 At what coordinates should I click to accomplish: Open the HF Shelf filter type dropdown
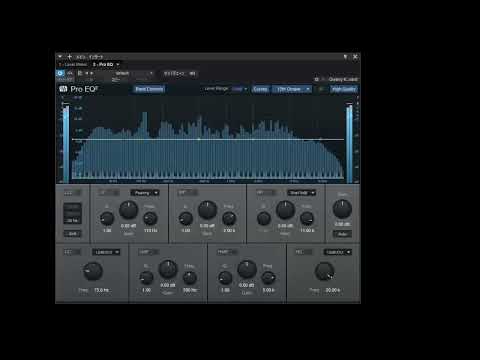(302, 193)
